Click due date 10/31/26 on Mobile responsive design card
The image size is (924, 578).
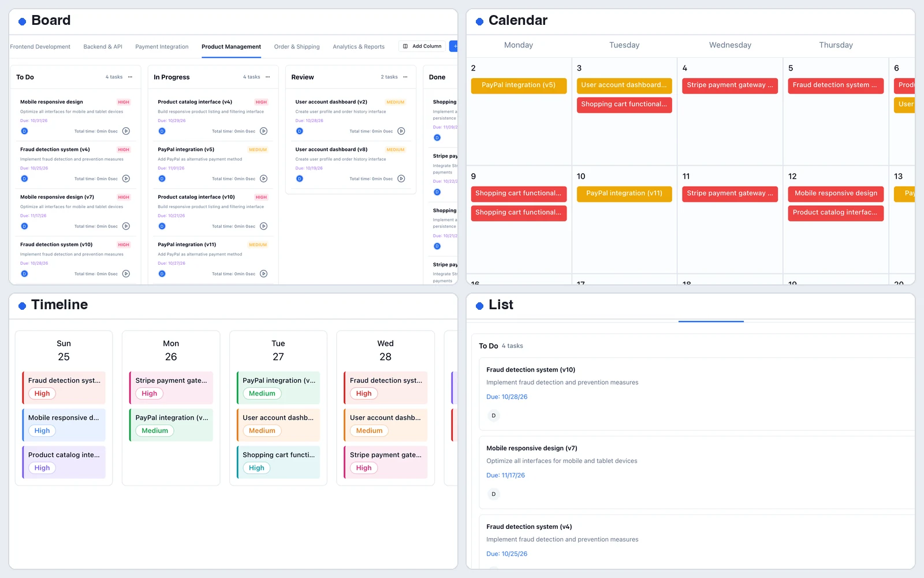pyautogui.click(x=33, y=121)
